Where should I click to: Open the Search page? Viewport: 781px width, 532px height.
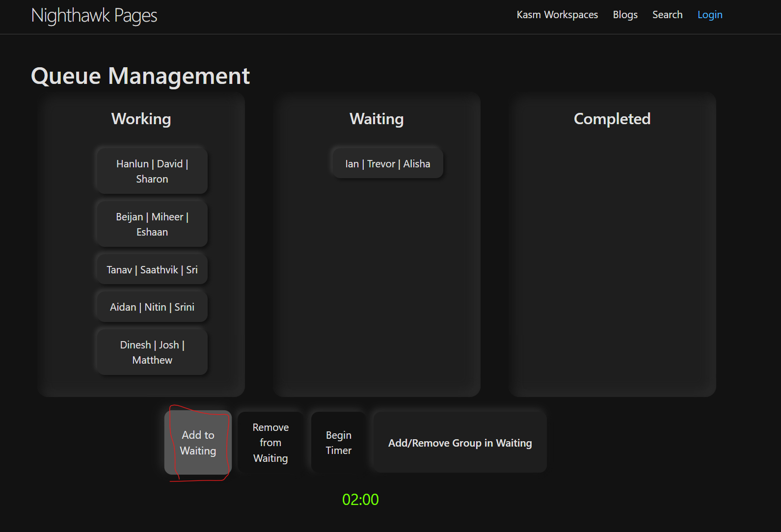pyautogui.click(x=667, y=15)
